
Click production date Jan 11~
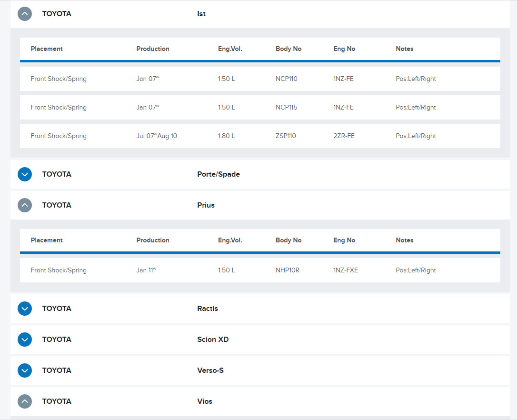(x=147, y=270)
